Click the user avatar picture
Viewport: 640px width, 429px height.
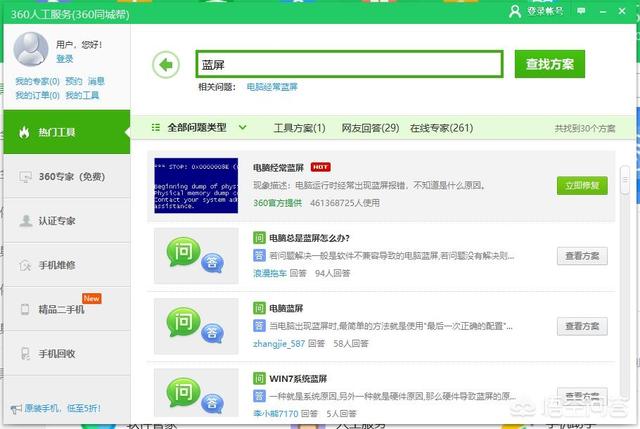point(31,49)
